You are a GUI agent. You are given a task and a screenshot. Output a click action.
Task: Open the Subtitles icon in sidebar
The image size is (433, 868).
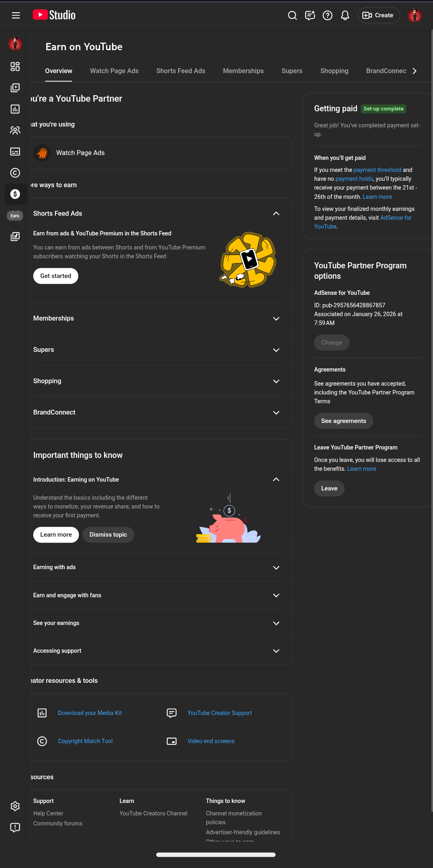click(15, 151)
